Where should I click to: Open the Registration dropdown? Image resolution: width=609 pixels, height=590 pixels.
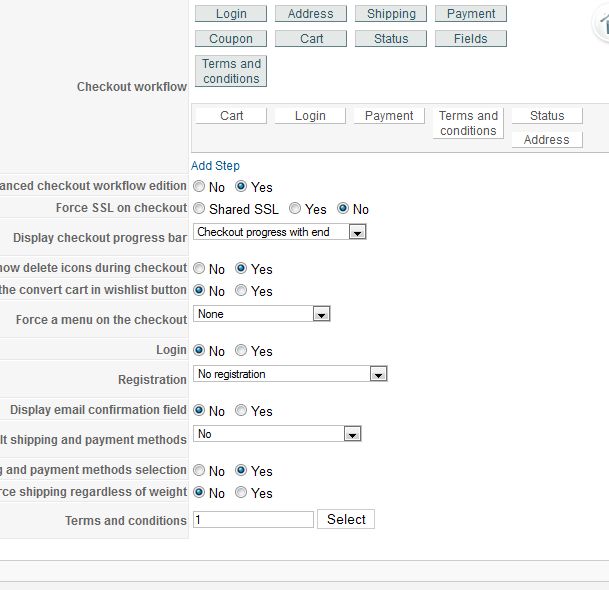[289, 374]
